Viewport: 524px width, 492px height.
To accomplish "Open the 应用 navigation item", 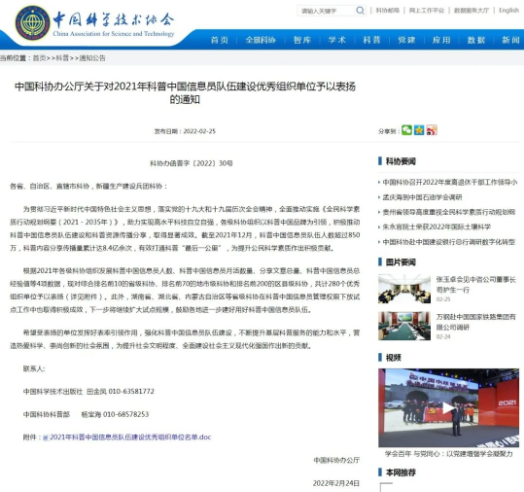I will tap(441, 40).
